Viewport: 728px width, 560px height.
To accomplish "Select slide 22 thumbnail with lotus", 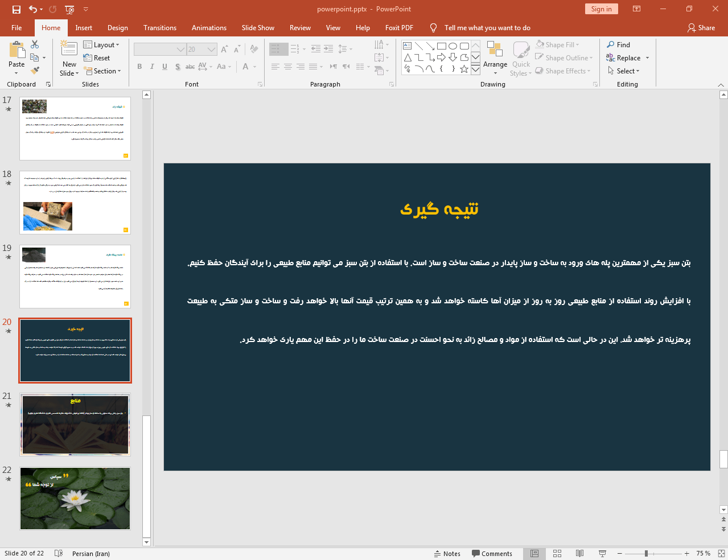I will (x=75, y=499).
